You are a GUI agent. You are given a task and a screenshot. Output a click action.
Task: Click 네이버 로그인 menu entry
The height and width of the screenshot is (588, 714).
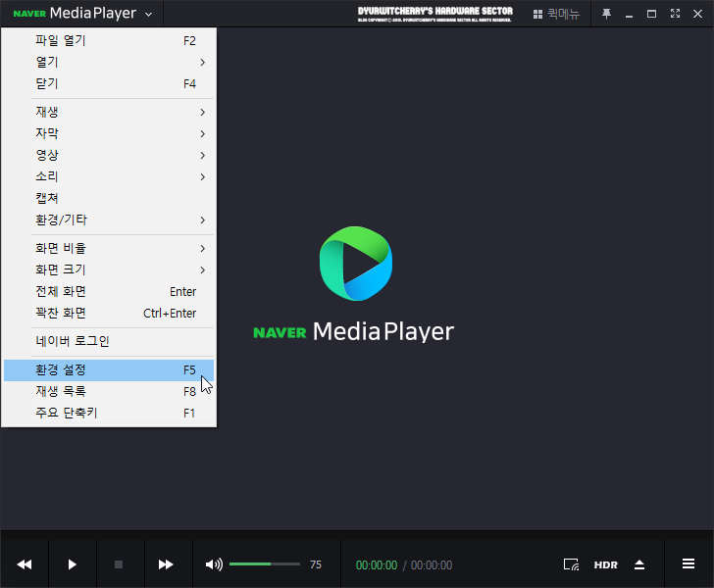(109, 341)
